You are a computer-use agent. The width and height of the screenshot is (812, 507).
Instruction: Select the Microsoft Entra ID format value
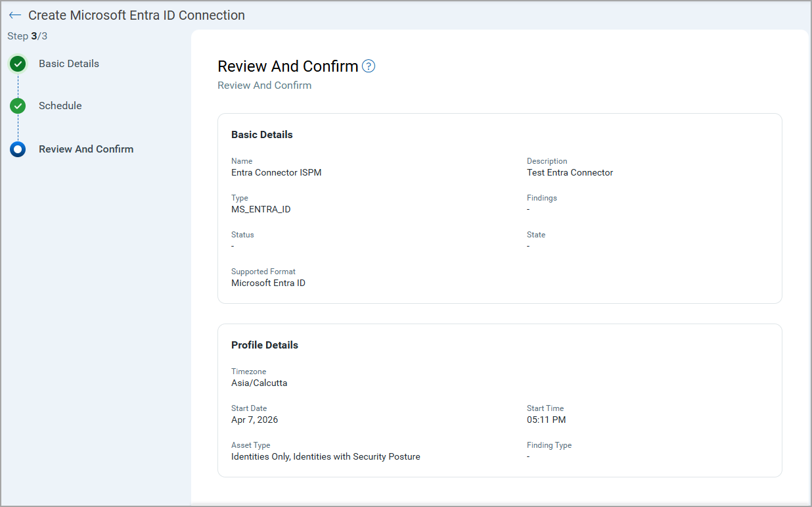point(269,283)
